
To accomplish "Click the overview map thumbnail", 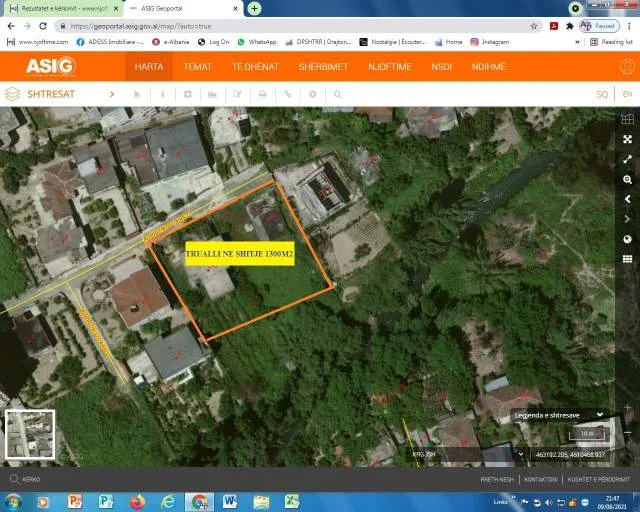I will click(30, 434).
